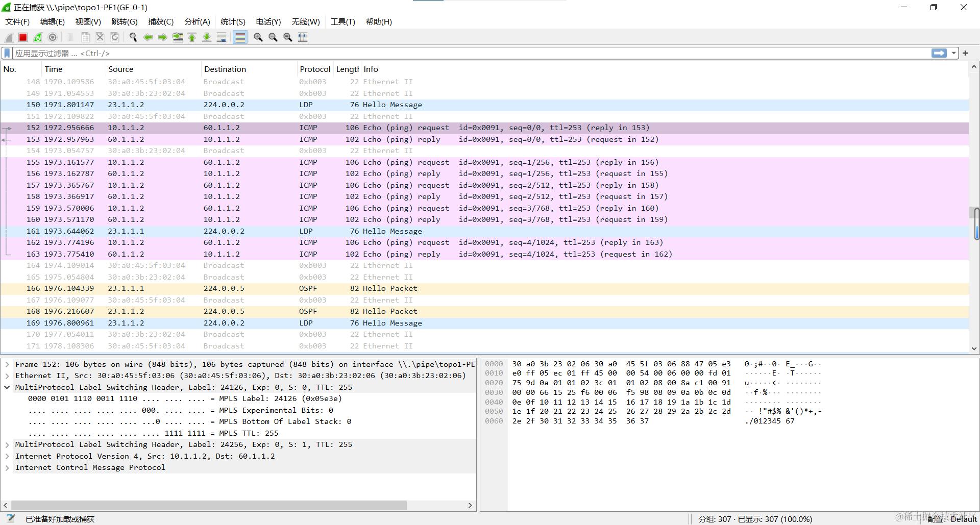Sort packets by the Protocol column header

pos(315,69)
